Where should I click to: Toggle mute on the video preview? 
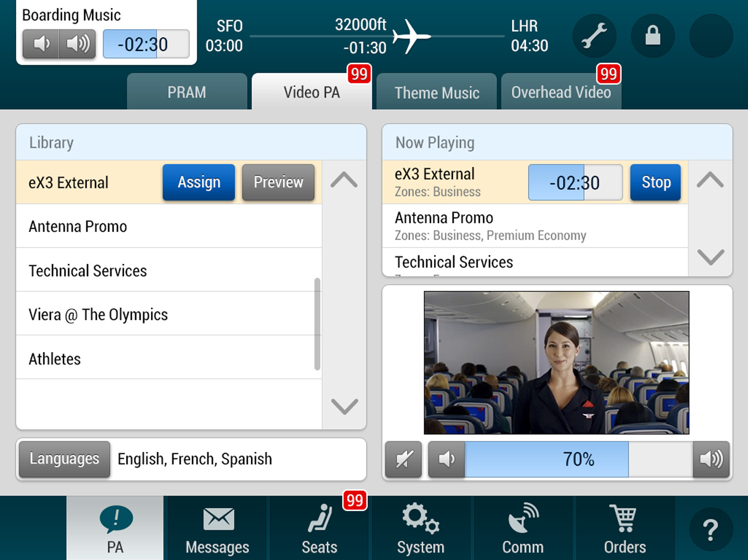404,459
